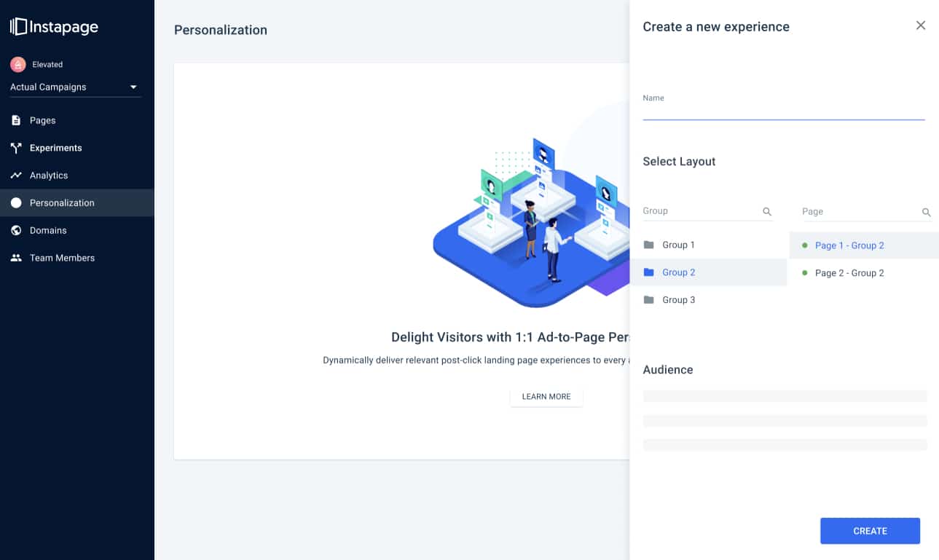Click the Analytics trend line icon
This screenshot has width=939, height=560.
tap(16, 176)
